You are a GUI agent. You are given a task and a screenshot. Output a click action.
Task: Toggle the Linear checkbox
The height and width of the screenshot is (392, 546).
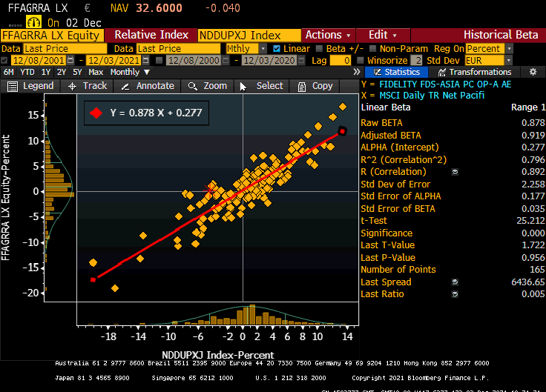point(277,49)
